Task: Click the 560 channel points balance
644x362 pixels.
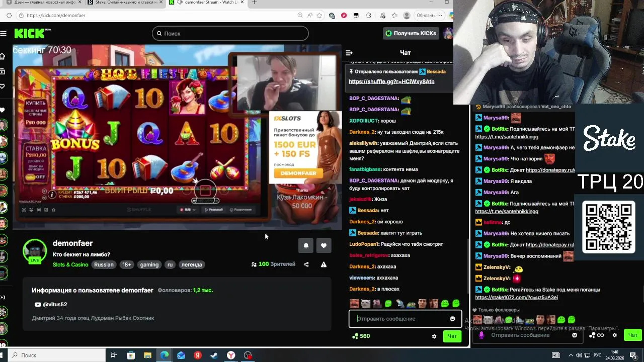Action: tap(361, 336)
